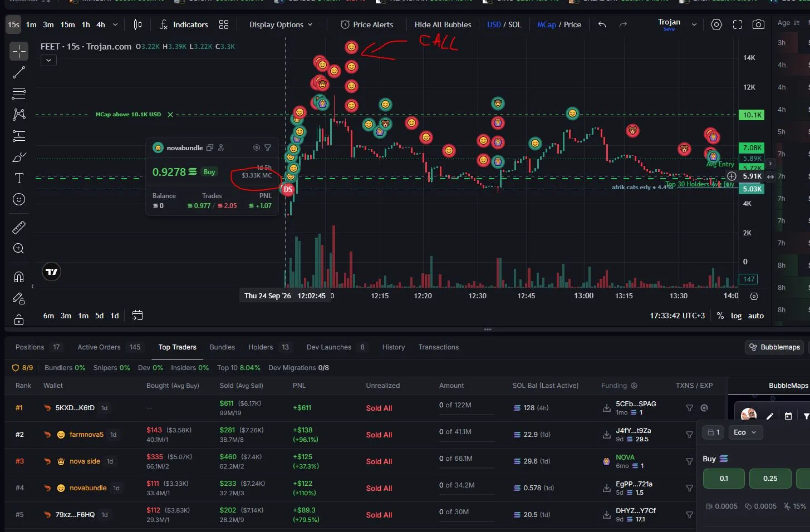Expand the Display Options dropdown
The image size is (810, 532).
[281, 24]
